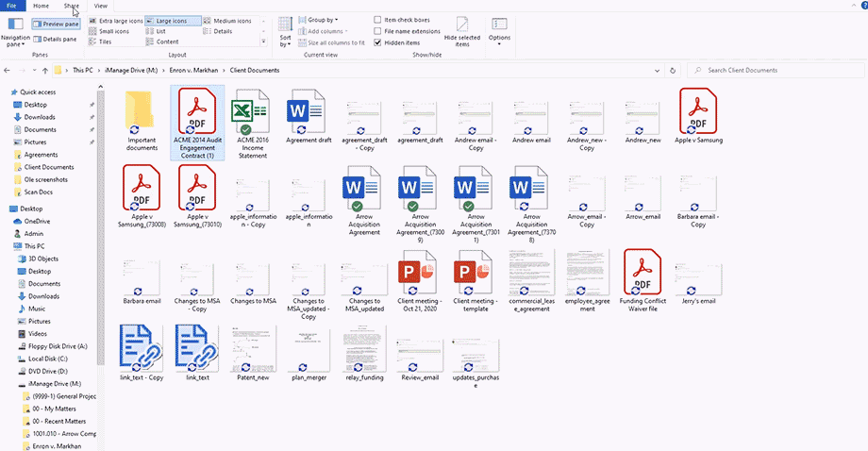
Task: Click the Search Client Documents field
Action: [x=774, y=70]
